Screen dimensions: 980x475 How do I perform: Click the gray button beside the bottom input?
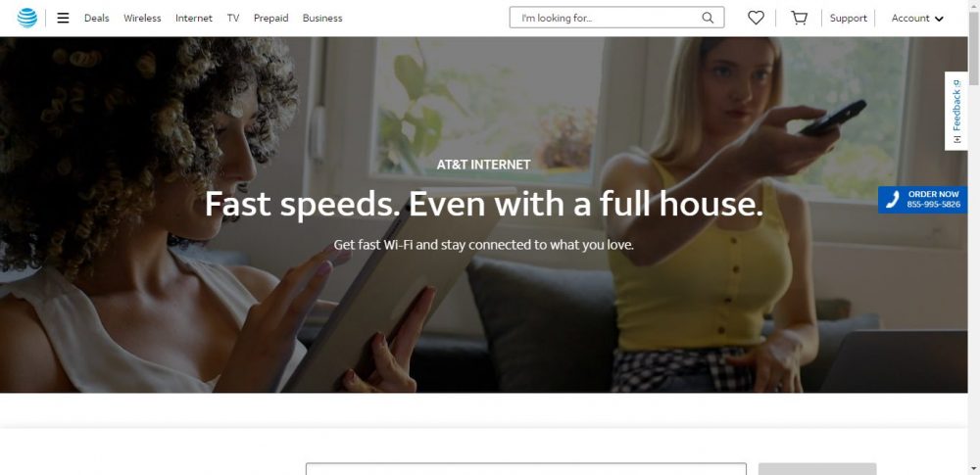pos(817,469)
